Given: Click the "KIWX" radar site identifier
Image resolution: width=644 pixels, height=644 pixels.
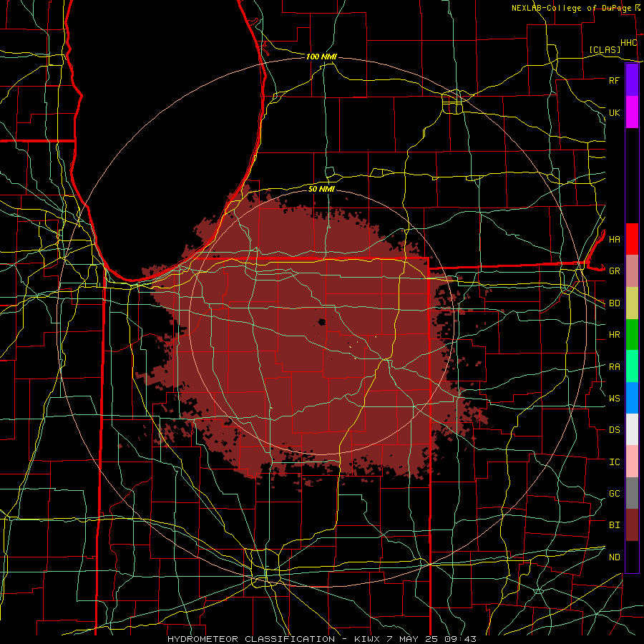Looking at the screenshot, I should (x=368, y=639).
